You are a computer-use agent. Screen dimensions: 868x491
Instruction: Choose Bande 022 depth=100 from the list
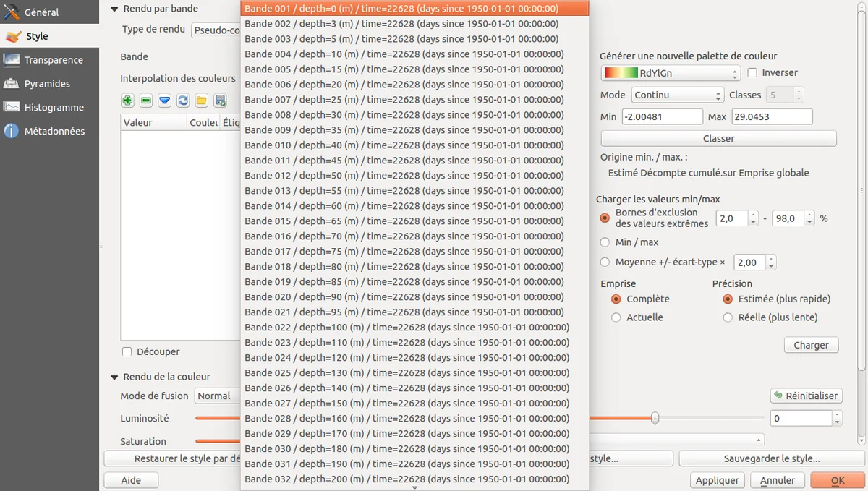tap(407, 328)
